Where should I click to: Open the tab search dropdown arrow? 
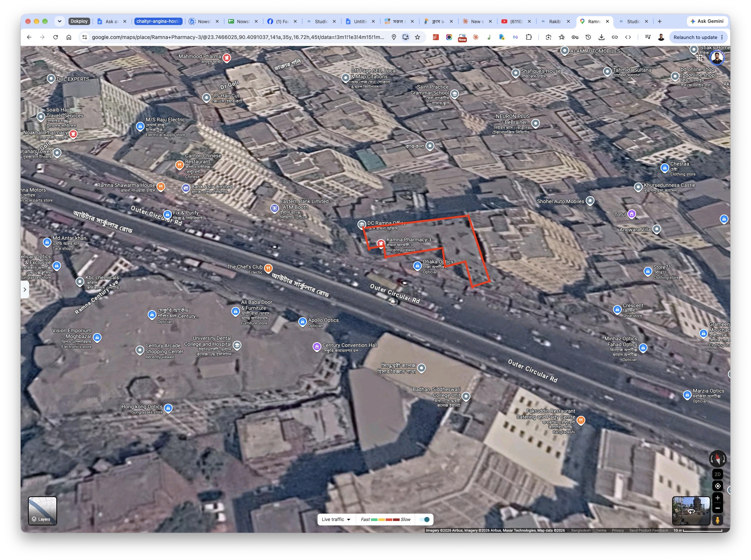tap(59, 21)
